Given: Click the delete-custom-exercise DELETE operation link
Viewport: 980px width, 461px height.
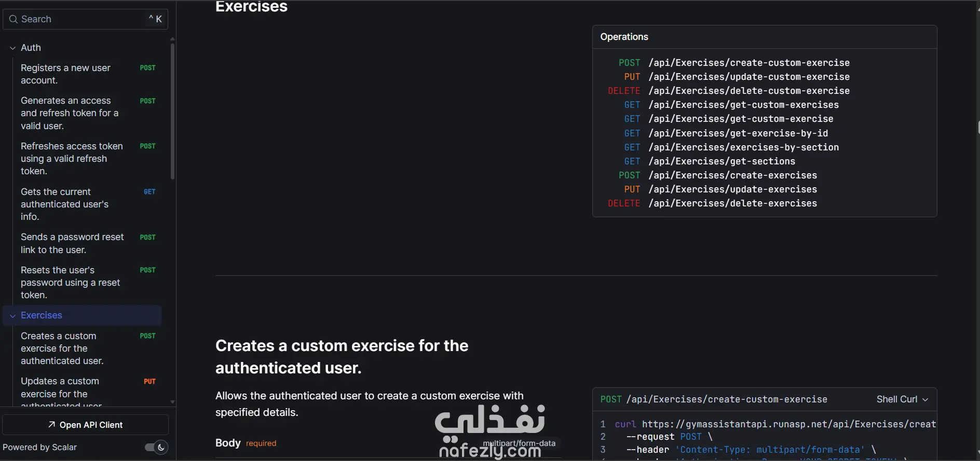Looking at the screenshot, I should pyautogui.click(x=748, y=91).
